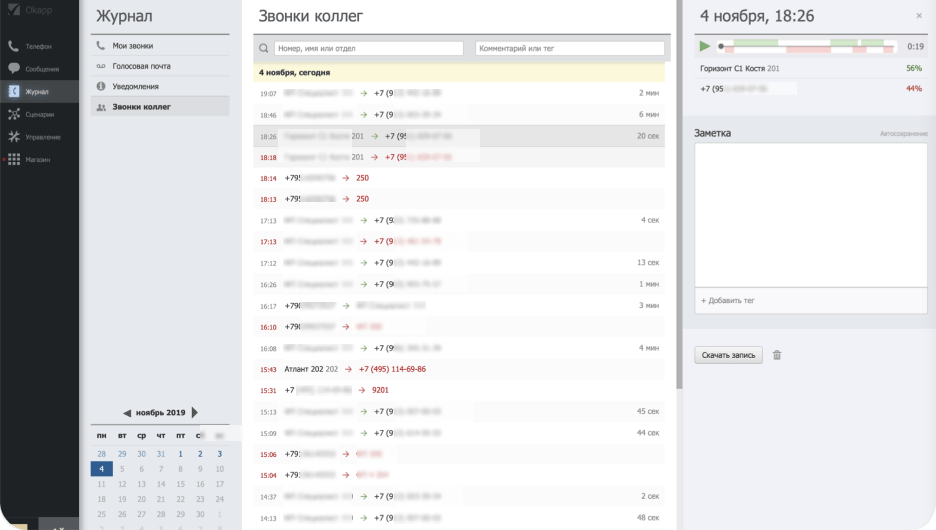The image size is (936, 530).
Task: Select the 15:43 Атлант 202 call row
Action: [x=459, y=369]
